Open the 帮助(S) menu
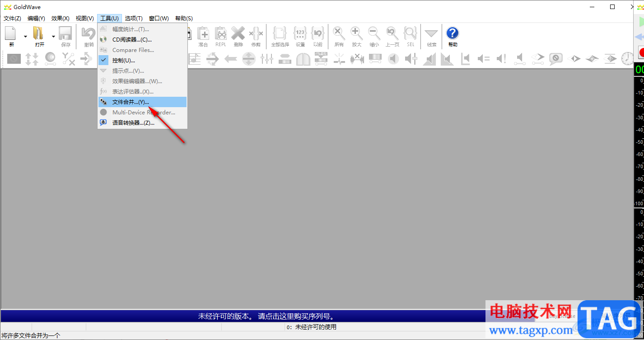The height and width of the screenshot is (340, 644). point(184,19)
